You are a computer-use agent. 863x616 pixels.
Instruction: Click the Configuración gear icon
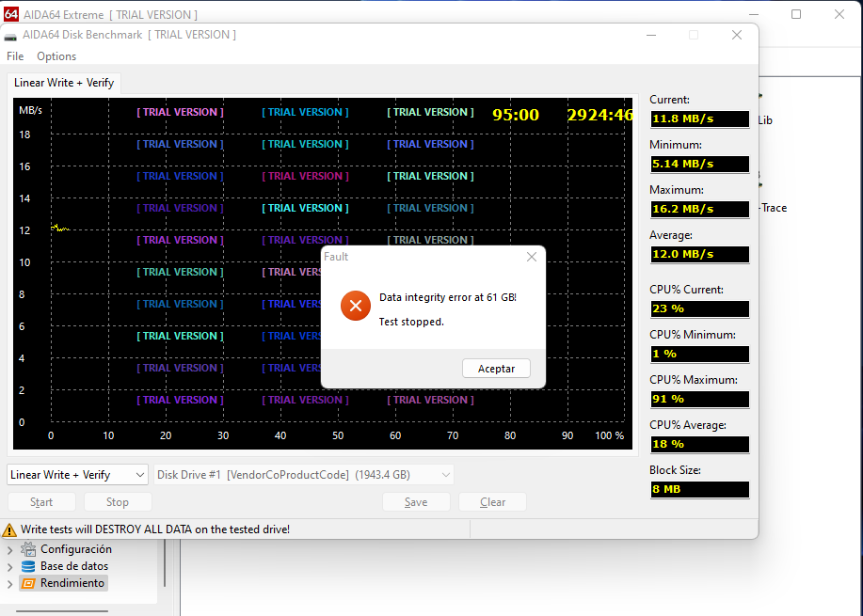28,549
